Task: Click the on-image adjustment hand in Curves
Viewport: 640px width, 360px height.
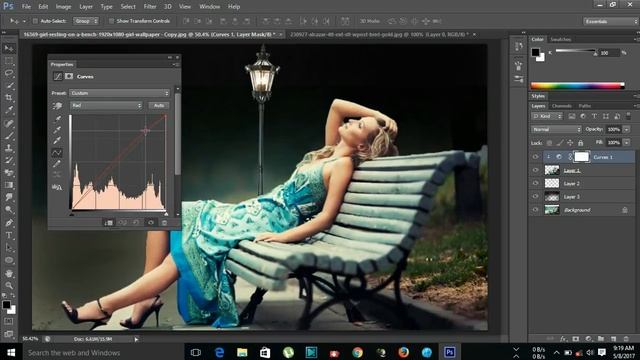Action: click(x=57, y=106)
